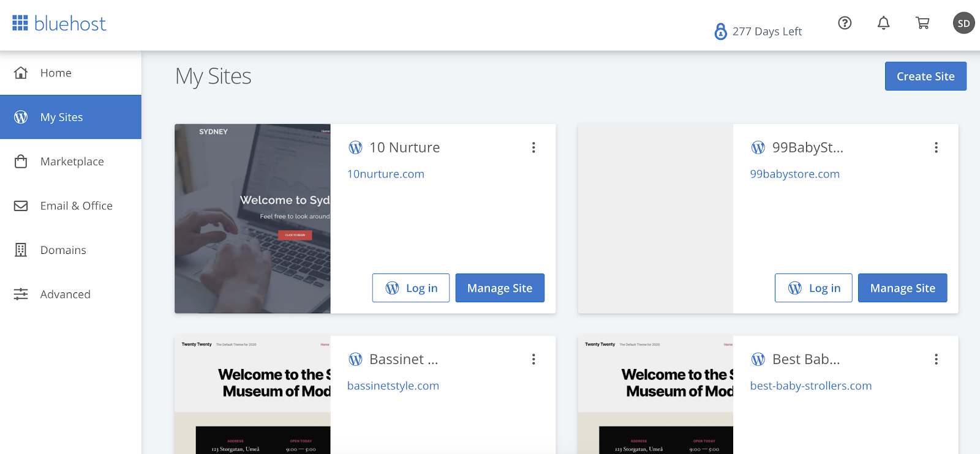This screenshot has height=454, width=980.
Task: Visit the best-baby-strollers.com link
Action: pos(811,385)
